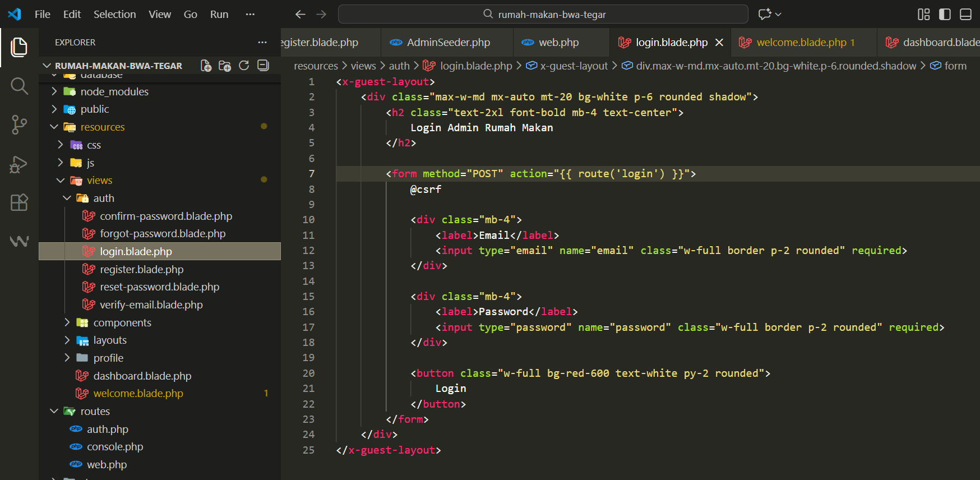Viewport: 980px width, 480px height.
Task: Switch to the AdminSeeder.php tab
Action: point(448,43)
